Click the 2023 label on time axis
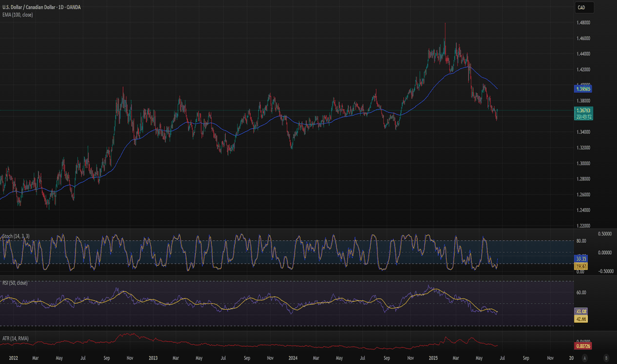 tap(153, 358)
